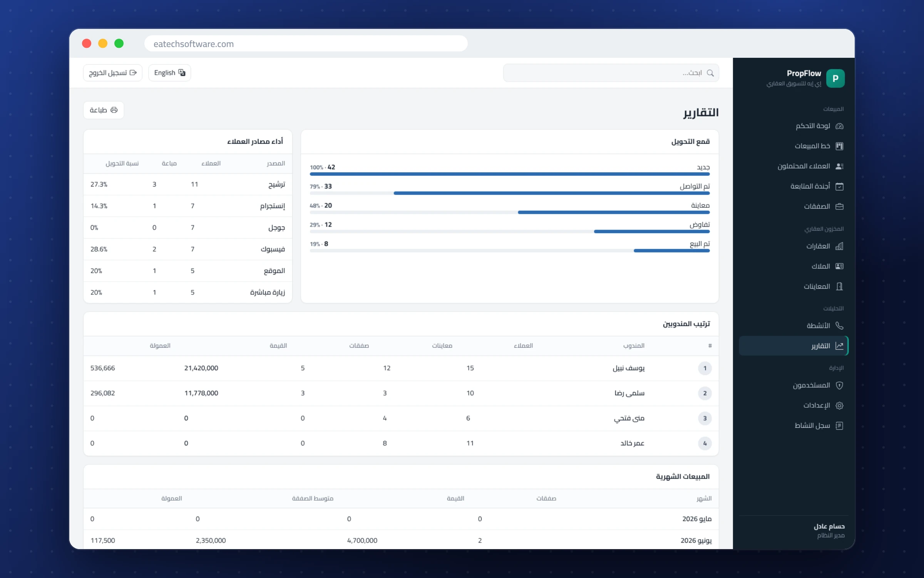Click the سلمى رضا agent name

[629, 393]
